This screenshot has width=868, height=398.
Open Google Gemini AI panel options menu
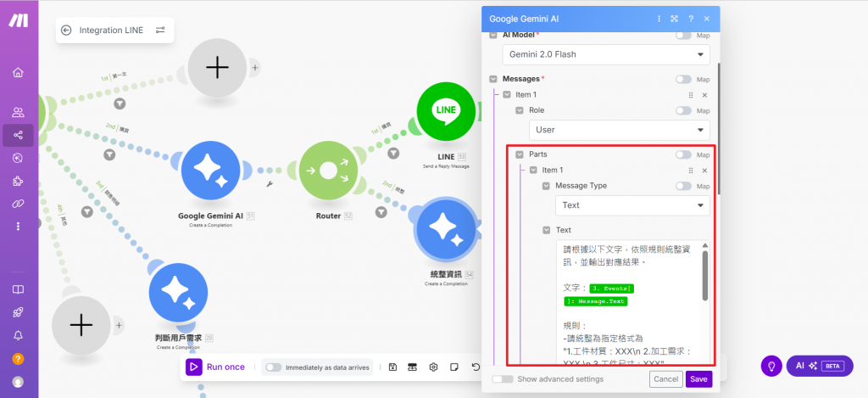point(659,19)
